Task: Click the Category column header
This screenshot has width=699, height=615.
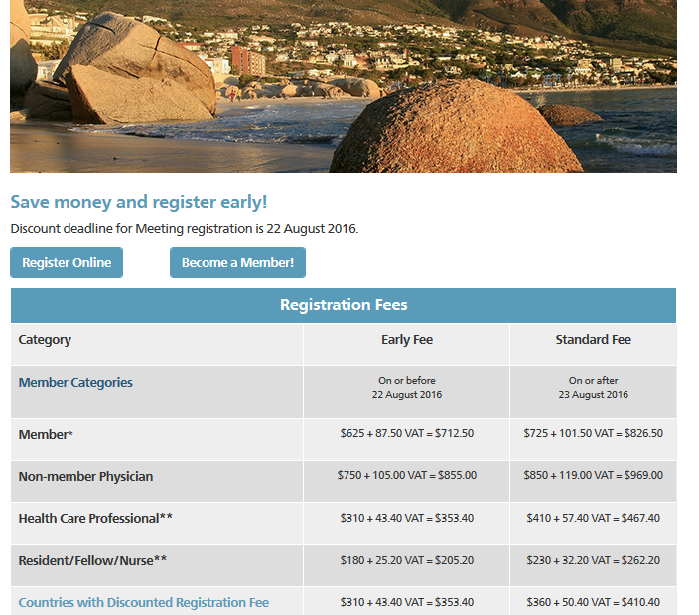Action: 45,340
